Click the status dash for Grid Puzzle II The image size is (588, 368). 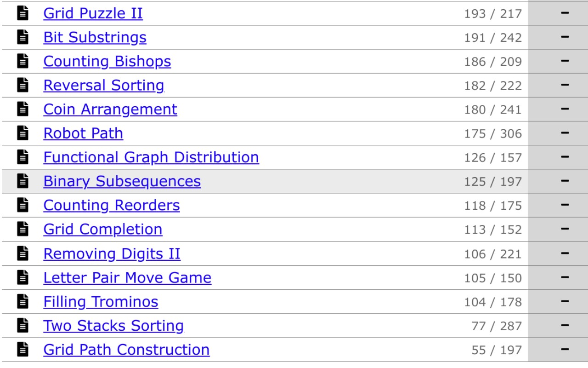[x=565, y=13]
